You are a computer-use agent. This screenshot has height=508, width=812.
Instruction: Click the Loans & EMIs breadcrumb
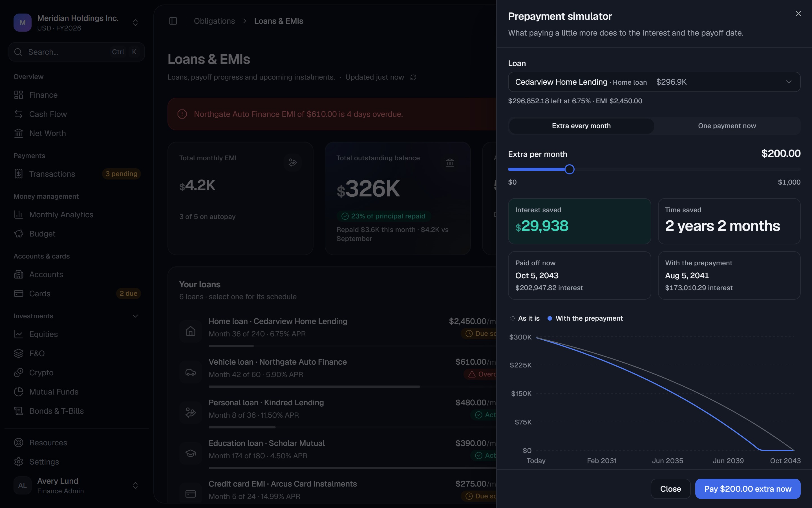pos(279,21)
